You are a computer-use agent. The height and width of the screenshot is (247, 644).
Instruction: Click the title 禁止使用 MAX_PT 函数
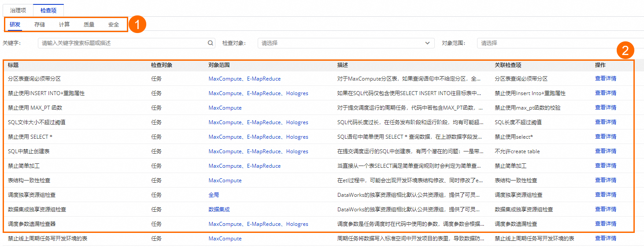(35, 108)
